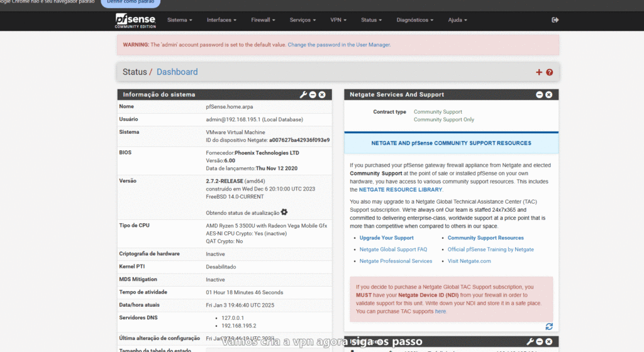
Task: Click the logout icon in navbar
Action: tap(555, 19)
